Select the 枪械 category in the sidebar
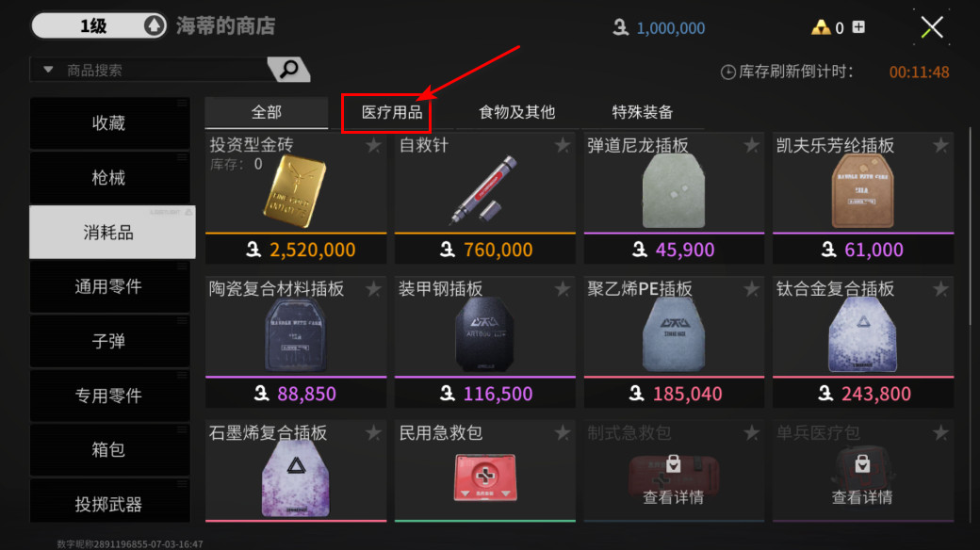Image resolution: width=980 pixels, height=550 pixels. pyautogui.click(x=109, y=177)
